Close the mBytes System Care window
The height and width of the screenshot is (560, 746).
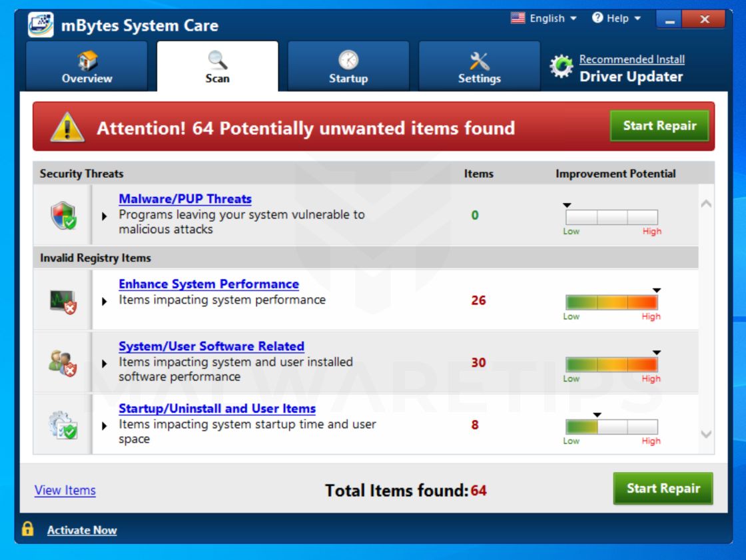[x=704, y=19]
